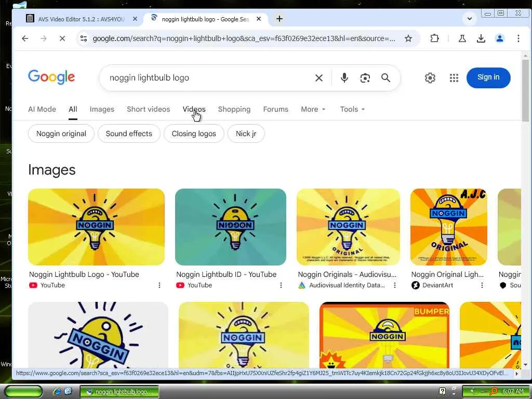Select the Nick jr chip

[x=246, y=134]
